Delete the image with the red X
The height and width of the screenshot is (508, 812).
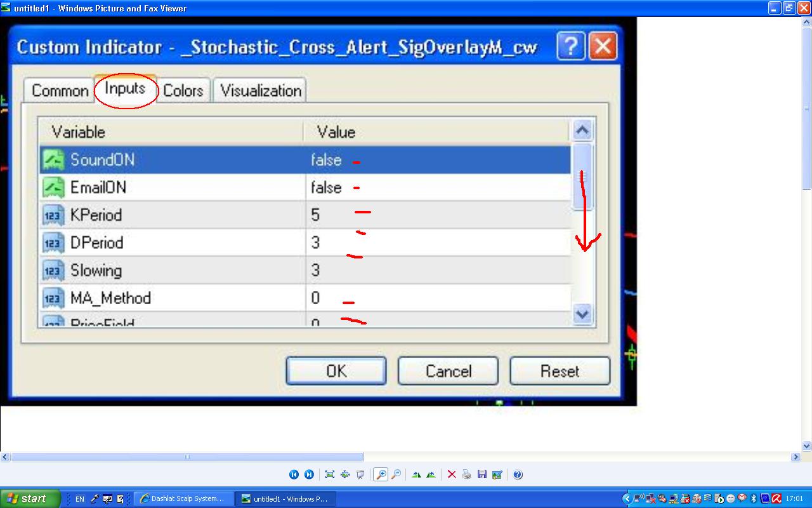(452, 474)
